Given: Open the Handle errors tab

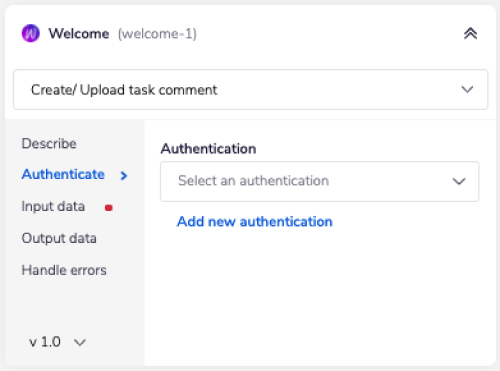Looking at the screenshot, I should pos(64,270).
